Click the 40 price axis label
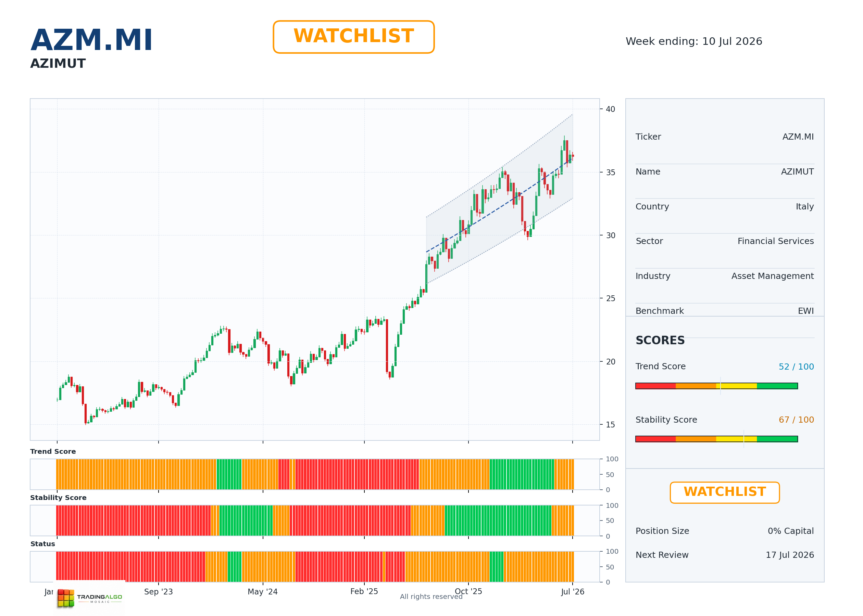863x616 pixels. tap(610, 109)
